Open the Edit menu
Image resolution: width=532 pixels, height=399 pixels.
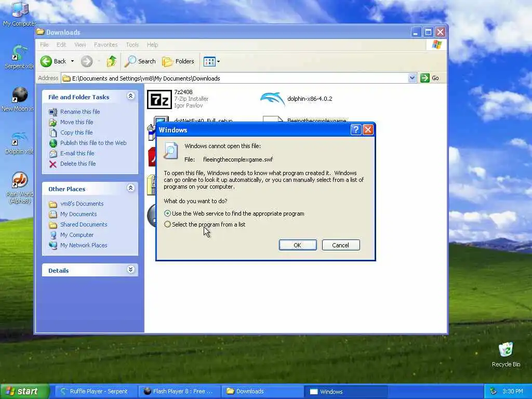(x=61, y=45)
